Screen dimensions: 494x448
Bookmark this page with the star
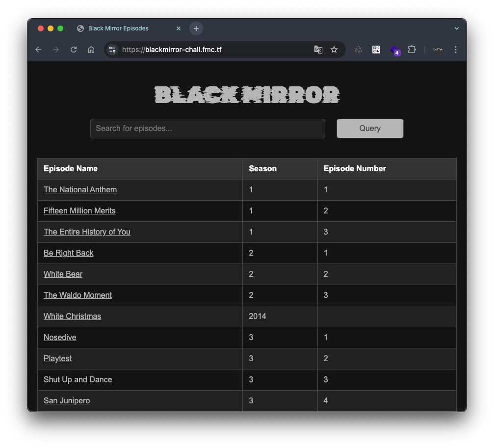tap(334, 50)
